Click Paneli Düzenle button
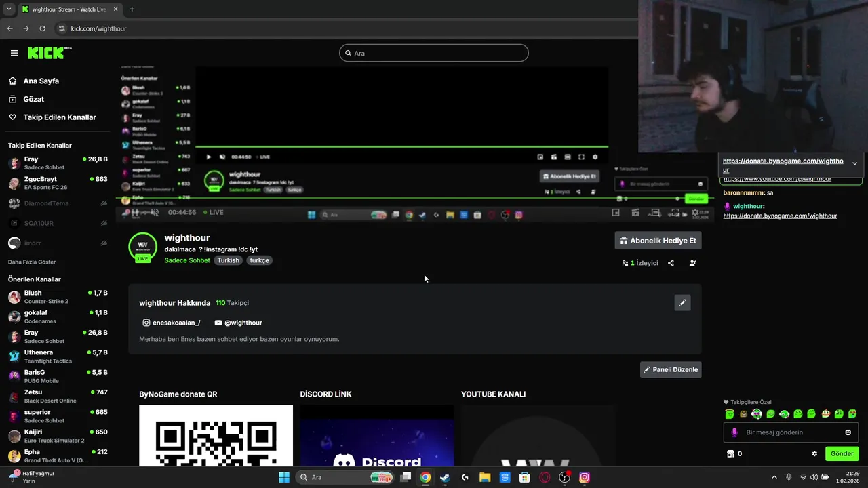The image size is (868, 488). (x=671, y=369)
